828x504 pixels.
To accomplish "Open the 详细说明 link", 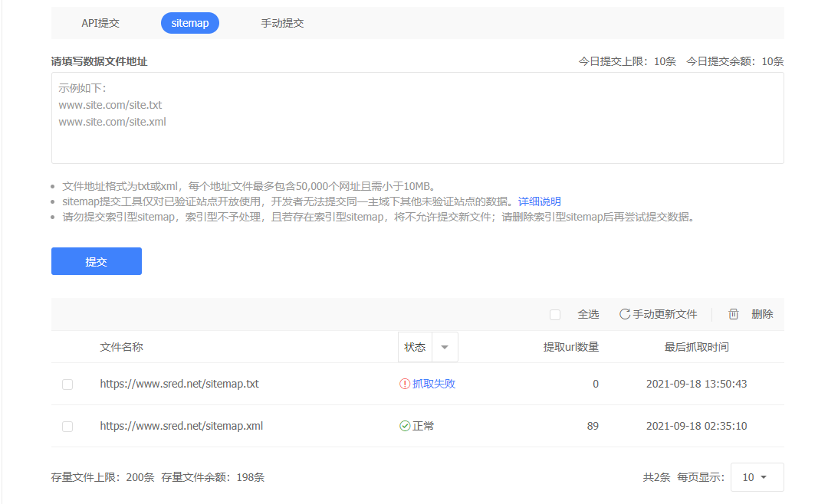I will tap(540, 201).
